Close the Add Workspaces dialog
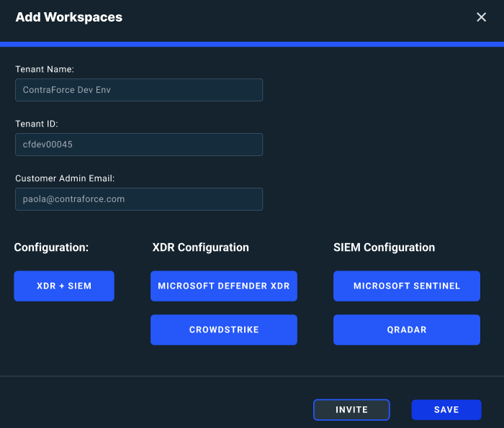 click(482, 17)
